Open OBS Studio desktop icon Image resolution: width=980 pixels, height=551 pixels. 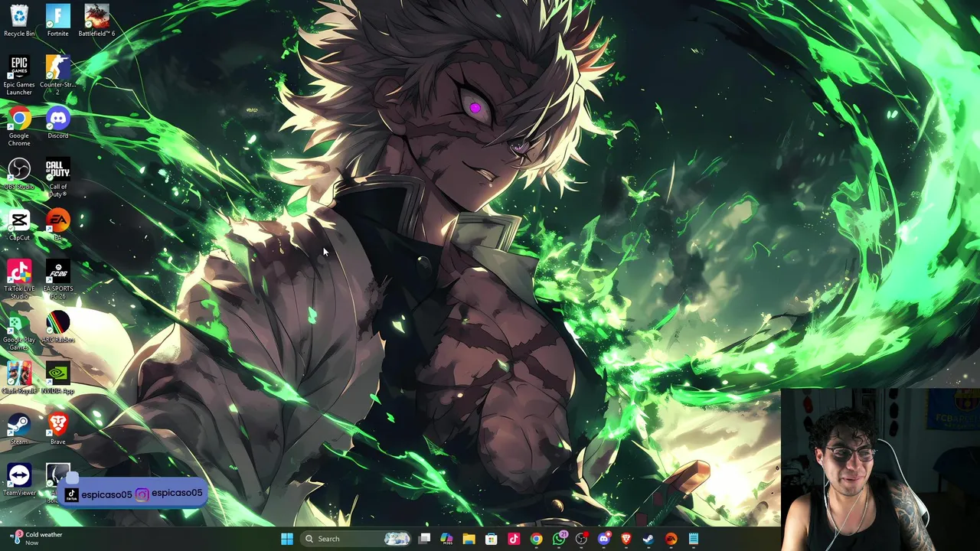(x=19, y=174)
